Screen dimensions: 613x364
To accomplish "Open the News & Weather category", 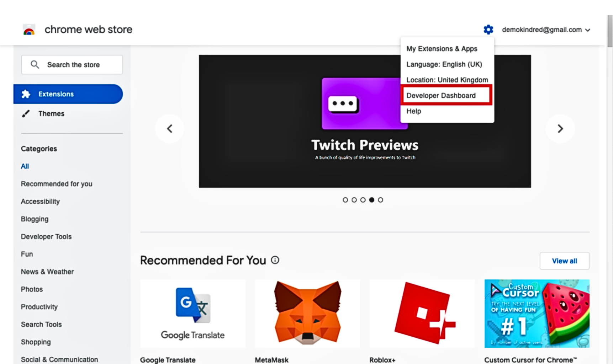I will point(47,272).
